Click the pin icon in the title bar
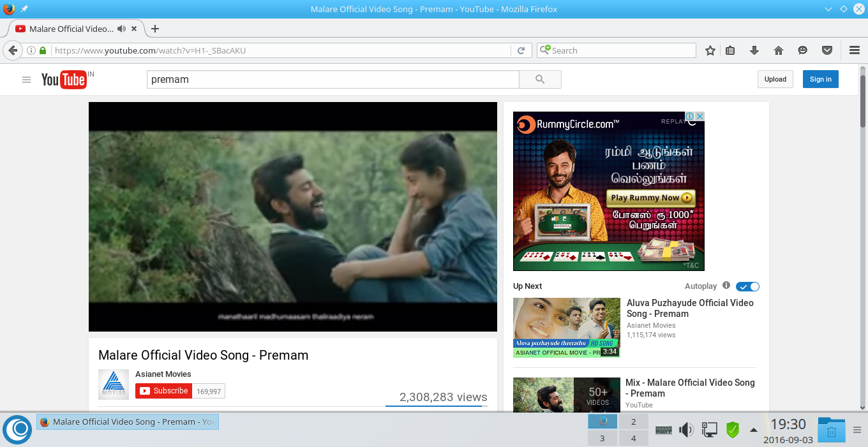The height and width of the screenshot is (447, 868). pos(24,9)
